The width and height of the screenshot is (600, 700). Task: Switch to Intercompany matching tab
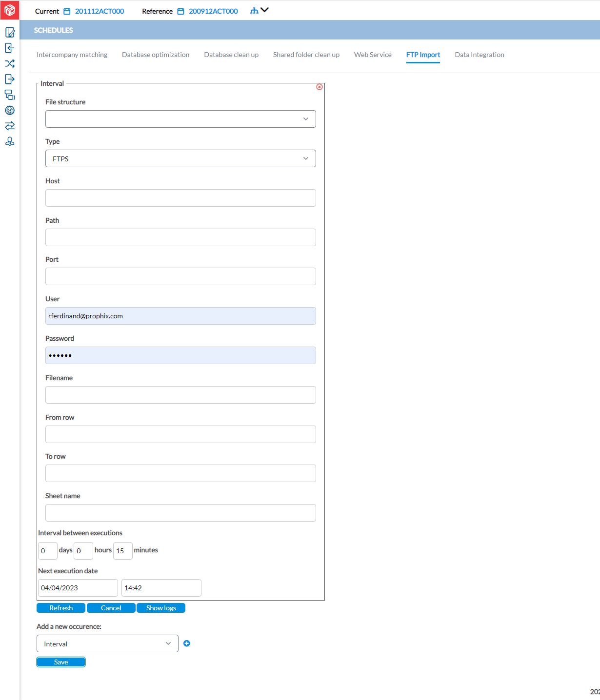72,55
